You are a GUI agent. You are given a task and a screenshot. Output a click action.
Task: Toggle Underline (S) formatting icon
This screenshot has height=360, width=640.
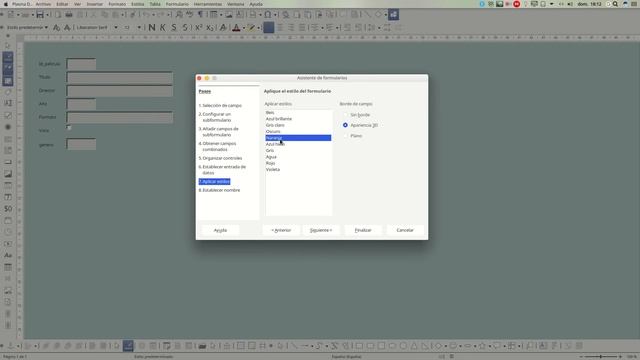tap(173, 27)
